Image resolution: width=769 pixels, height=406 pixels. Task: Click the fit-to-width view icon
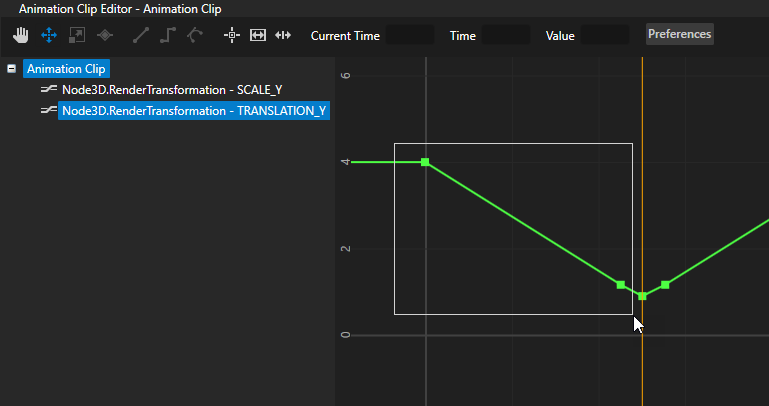coord(258,35)
